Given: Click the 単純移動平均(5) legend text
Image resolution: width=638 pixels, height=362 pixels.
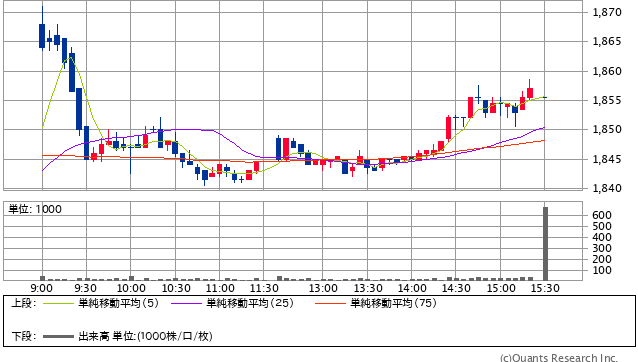Looking at the screenshot, I should pyautogui.click(x=118, y=303).
